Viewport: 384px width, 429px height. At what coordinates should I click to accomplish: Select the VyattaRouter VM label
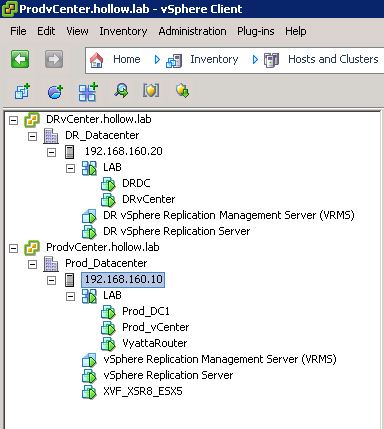(x=155, y=343)
